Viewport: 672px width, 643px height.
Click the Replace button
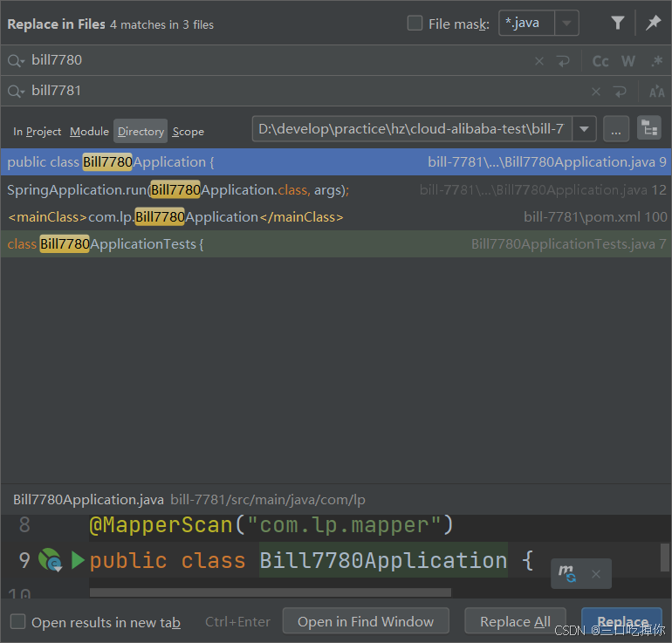tap(622, 621)
